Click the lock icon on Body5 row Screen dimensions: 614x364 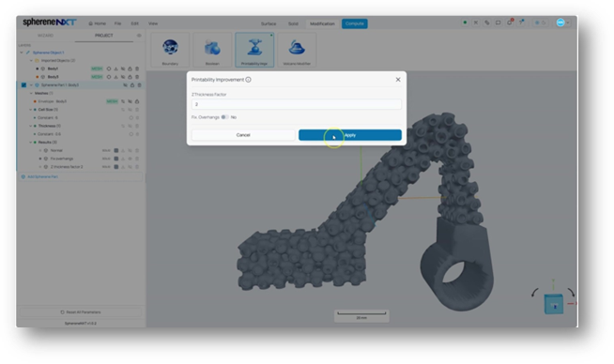tap(130, 77)
